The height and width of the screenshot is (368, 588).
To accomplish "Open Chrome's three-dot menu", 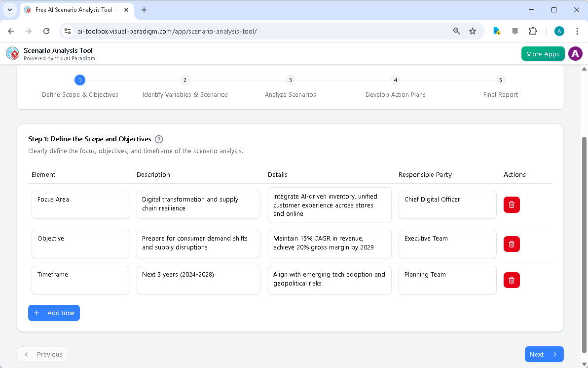I will [577, 31].
